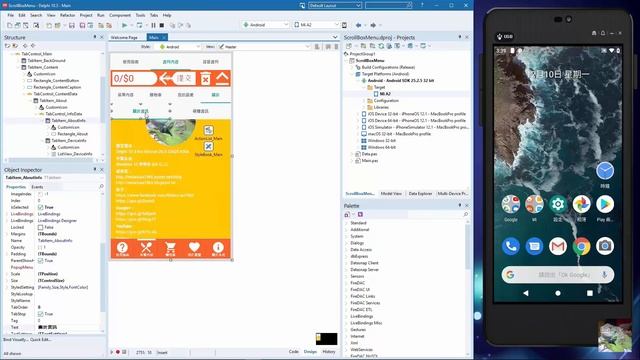Open the Refactor menu
This screenshot has height=360, width=640.
[68, 15]
